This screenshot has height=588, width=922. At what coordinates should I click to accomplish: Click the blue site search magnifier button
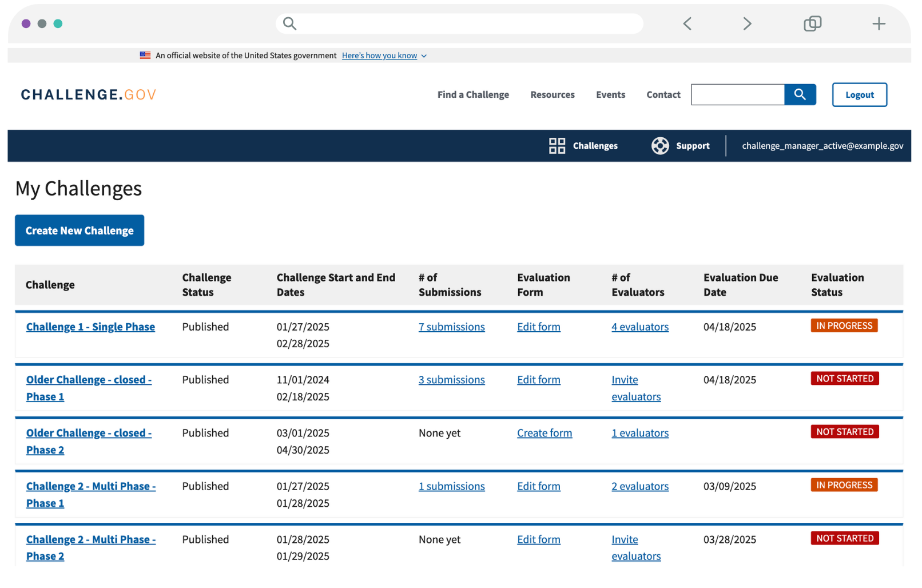[x=800, y=94]
